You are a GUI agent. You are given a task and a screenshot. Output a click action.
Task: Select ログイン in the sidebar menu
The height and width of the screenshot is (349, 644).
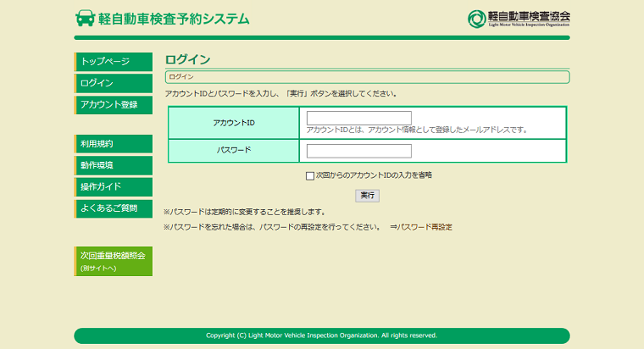[x=114, y=83]
